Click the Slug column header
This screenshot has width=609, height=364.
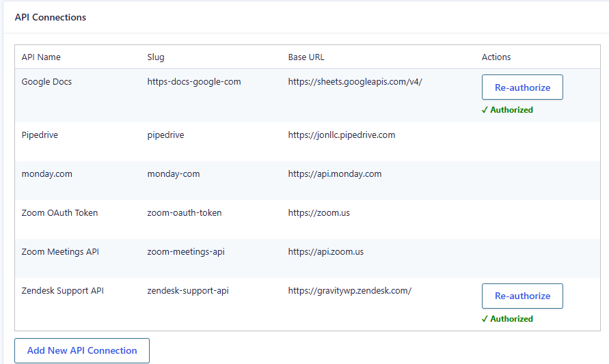click(156, 57)
